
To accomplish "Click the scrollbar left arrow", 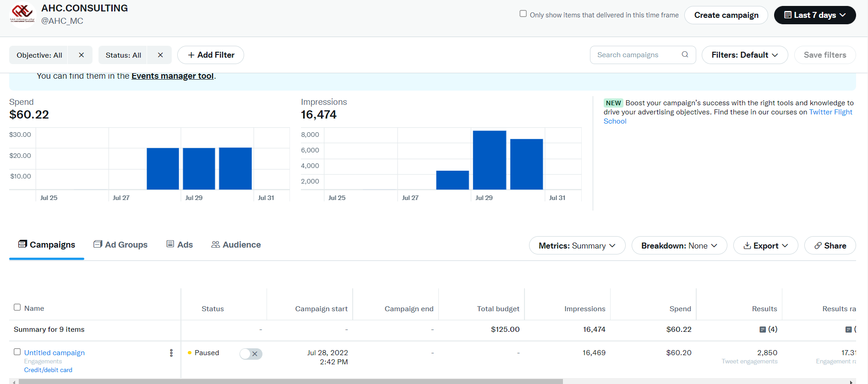I will coord(14,381).
